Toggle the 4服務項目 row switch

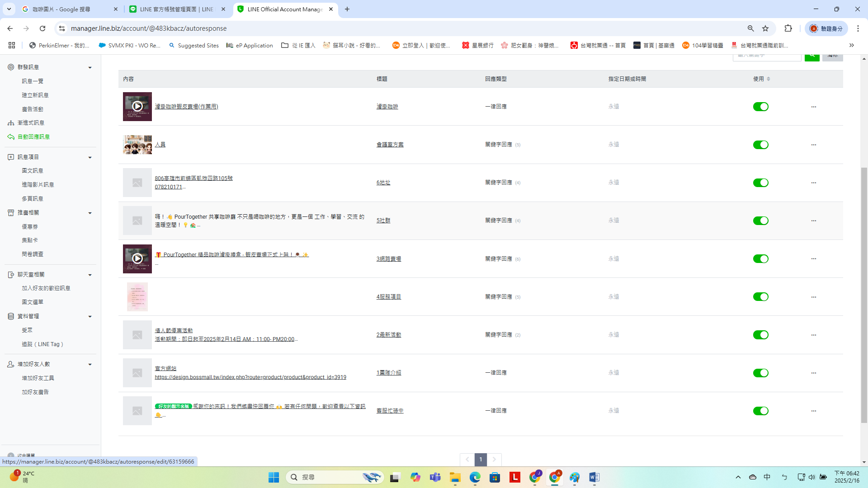[x=760, y=297]
